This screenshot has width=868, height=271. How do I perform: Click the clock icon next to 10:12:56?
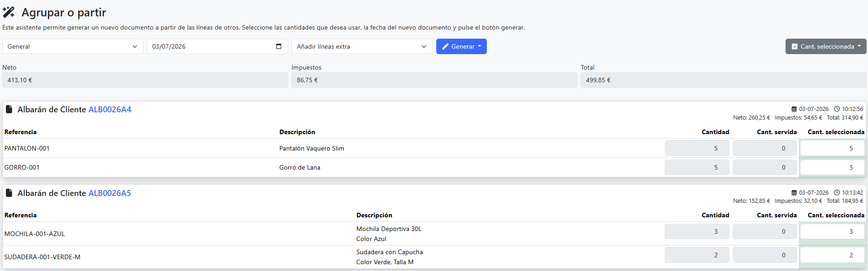pyautogui.click(x=837, y=109)
